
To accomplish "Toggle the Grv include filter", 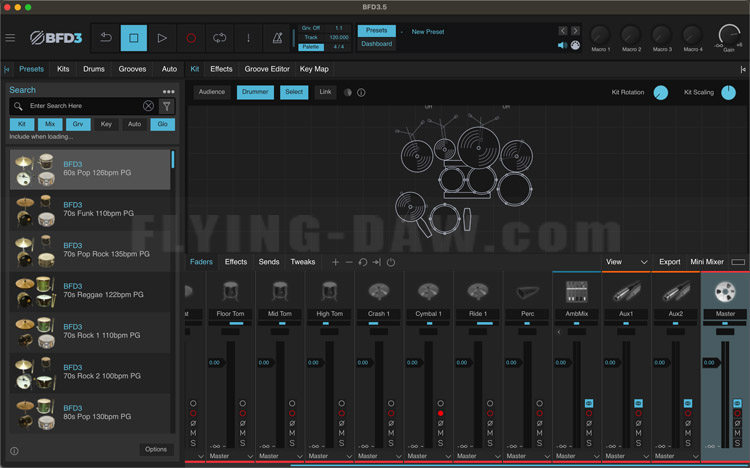I will [x=78, y=124].
